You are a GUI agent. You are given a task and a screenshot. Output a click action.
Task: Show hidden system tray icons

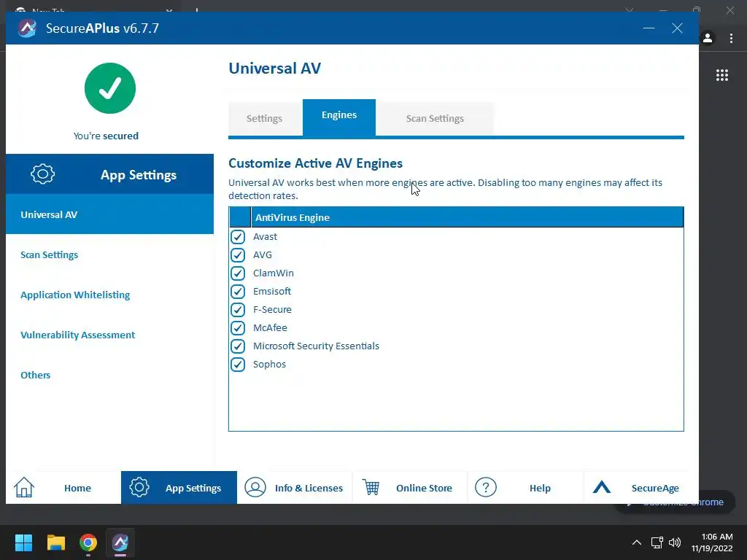pos(636,542)
